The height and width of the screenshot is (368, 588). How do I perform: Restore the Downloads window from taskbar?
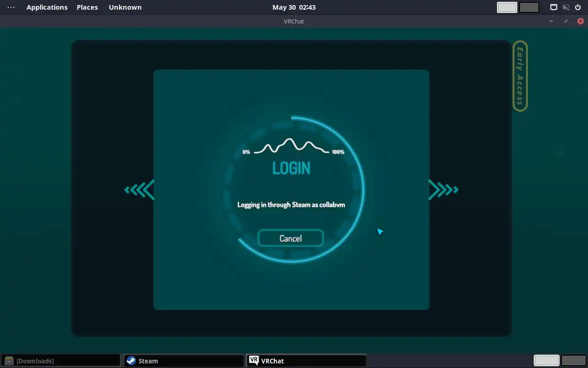pos(61,361)
